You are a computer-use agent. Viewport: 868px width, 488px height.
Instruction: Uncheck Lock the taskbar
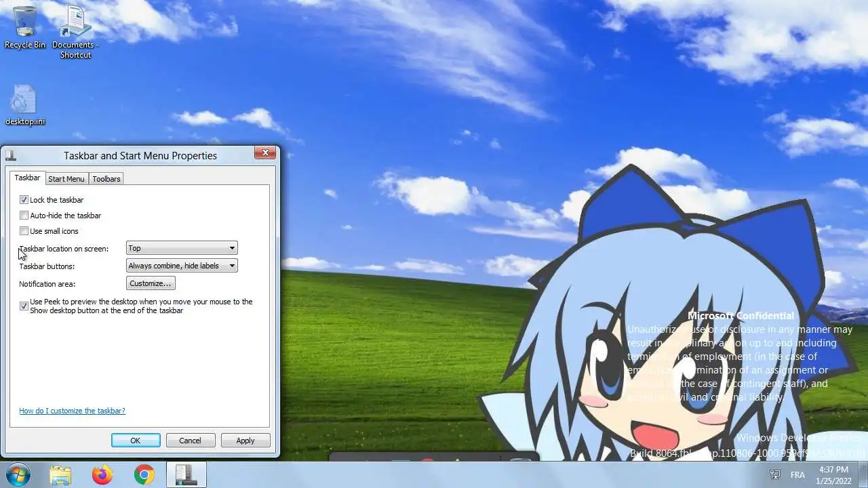[x=24, y=200]
